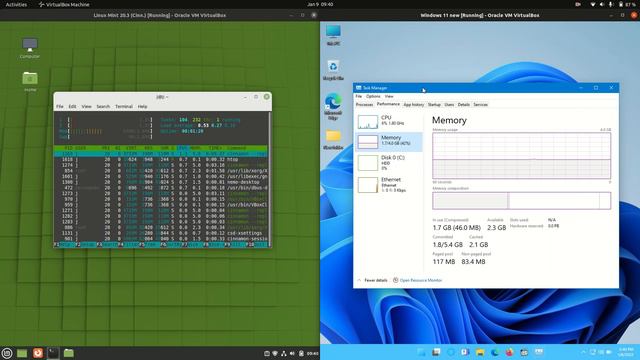Image resolution: width=640 pixels, height=360 pixels.
Task: Launch Firefox from the Mint panel
Action: [38, 353]
